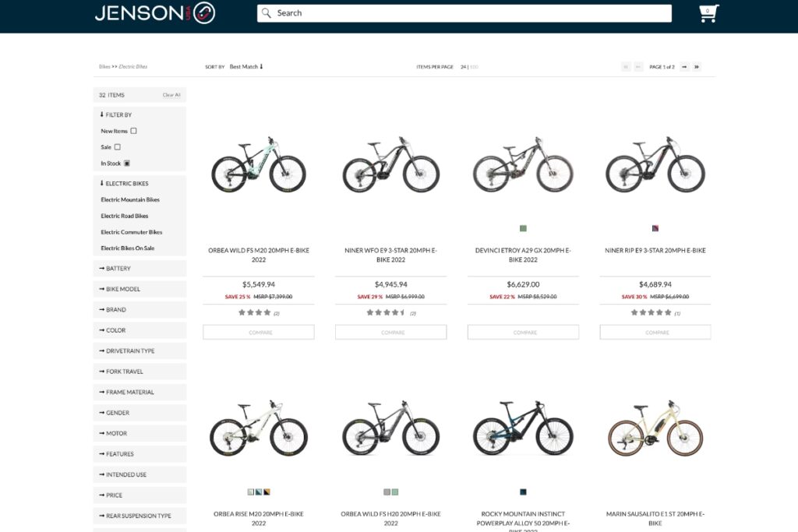This screenshot has width=798, height=532.
Task: Expand the Frame Material filter
Action: point(139,392)
